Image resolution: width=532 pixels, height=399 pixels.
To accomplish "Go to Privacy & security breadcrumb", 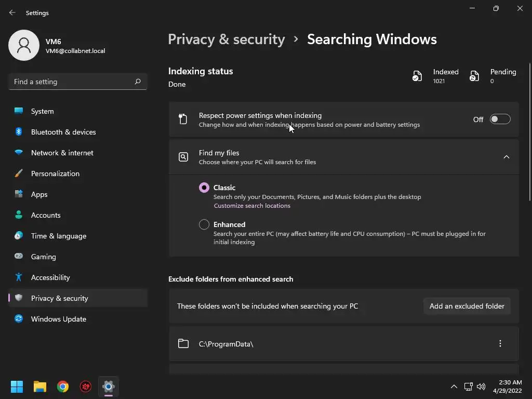I will (x=227, y=39).
